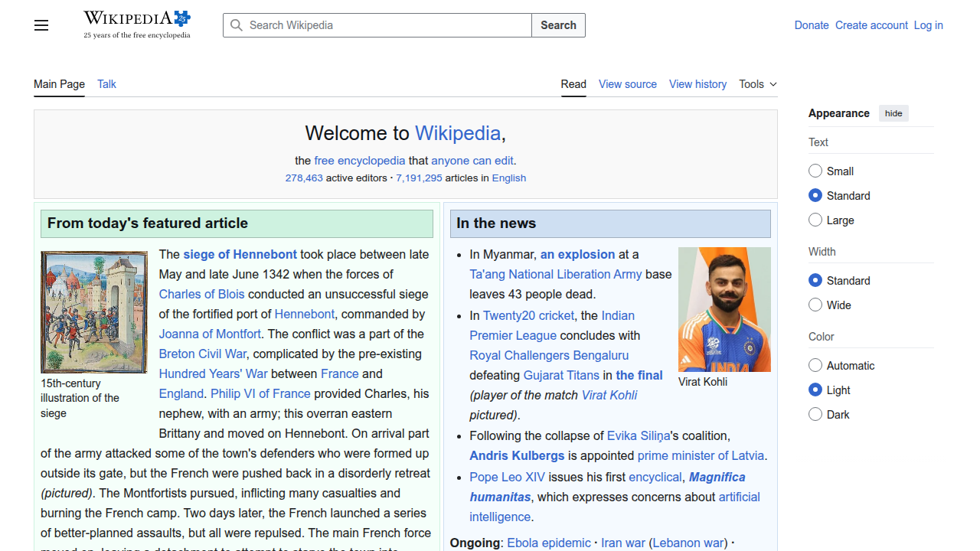Open 'an explosion' news link
This screenshot has height=551, width=980.
(578, 254)
